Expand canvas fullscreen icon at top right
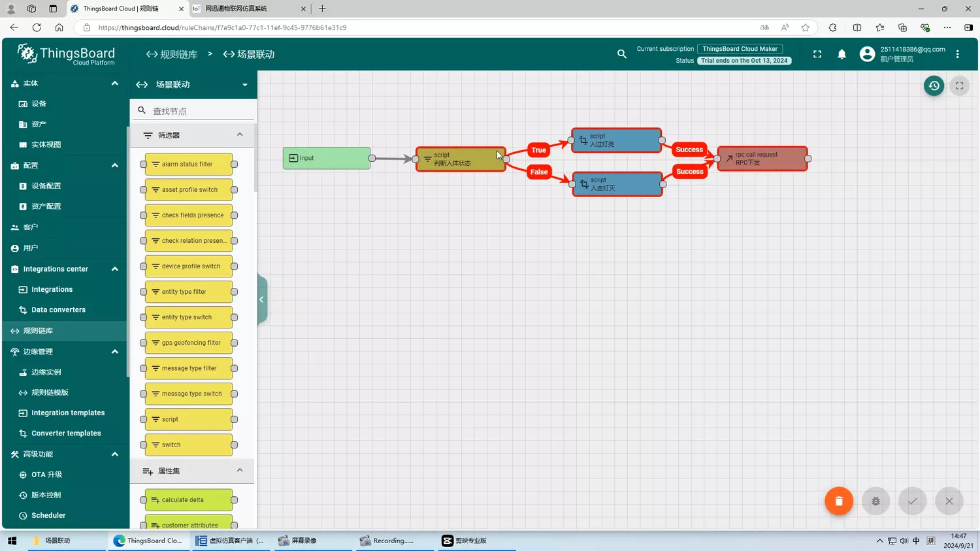The height and width of the screenshot is (551, 980). tap(959, 86)
